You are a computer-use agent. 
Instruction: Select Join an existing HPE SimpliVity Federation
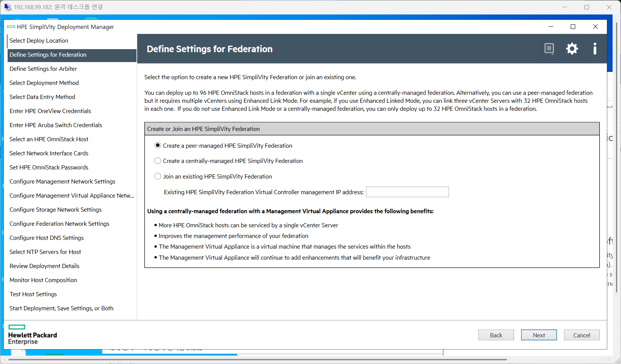coord(157,176)
